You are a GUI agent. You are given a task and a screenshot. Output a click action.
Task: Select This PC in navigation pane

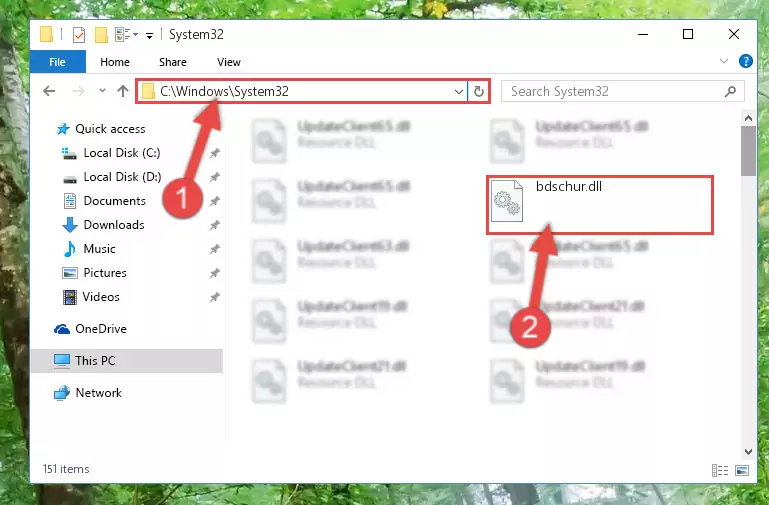[x=127, y=361]
